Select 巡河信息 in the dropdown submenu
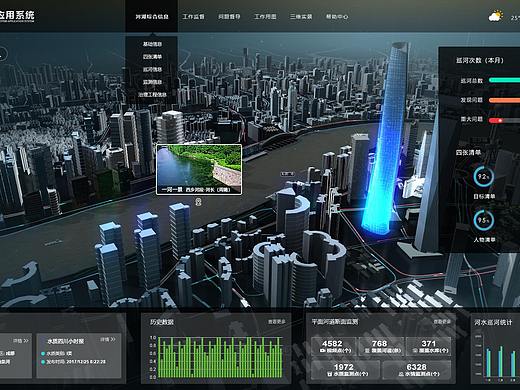Image resolution: width=520 pixels, height=390 pixels. tap(152, 69)
